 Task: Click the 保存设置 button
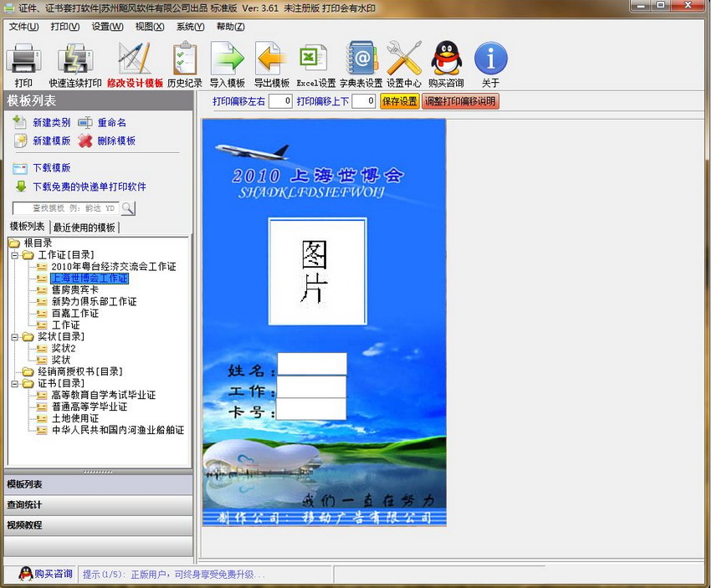400,101
